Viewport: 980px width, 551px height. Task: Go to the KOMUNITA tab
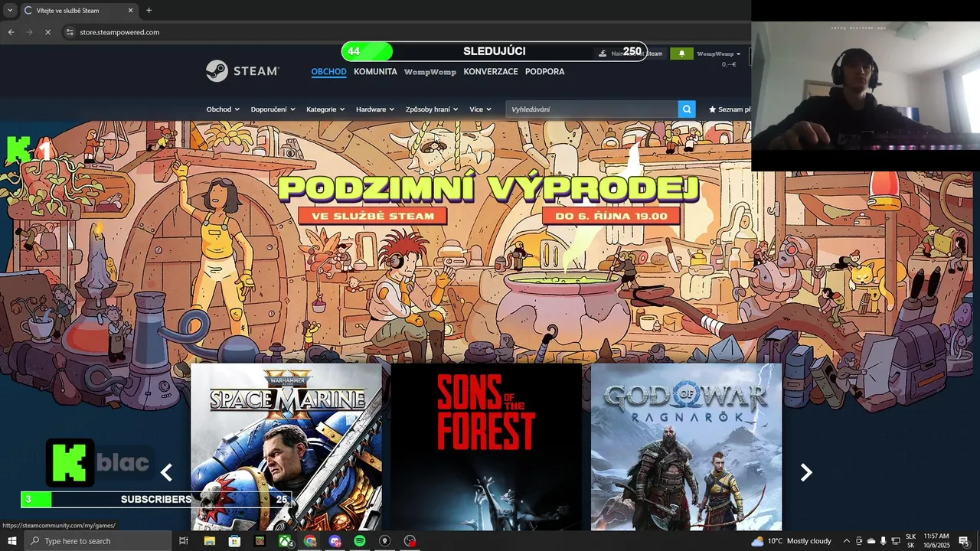375,71
